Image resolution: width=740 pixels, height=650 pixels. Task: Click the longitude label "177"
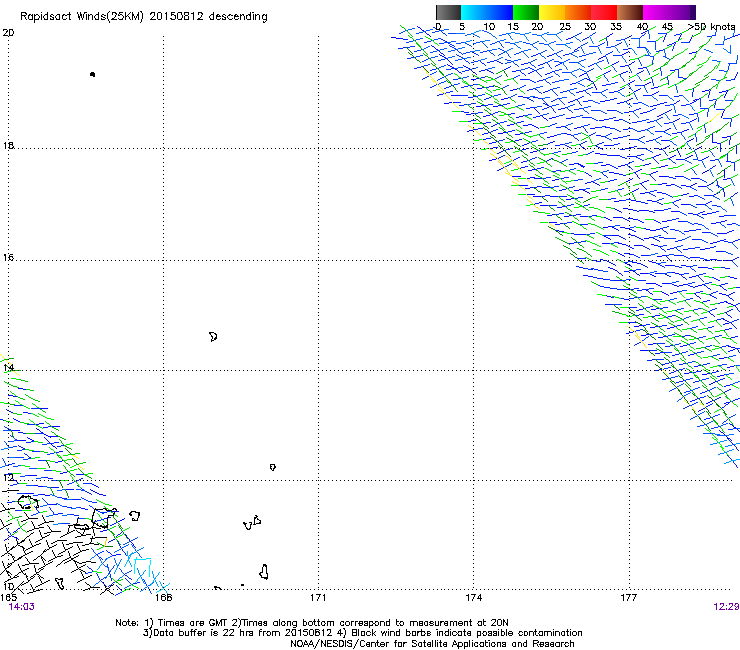(x=629, y=598)
